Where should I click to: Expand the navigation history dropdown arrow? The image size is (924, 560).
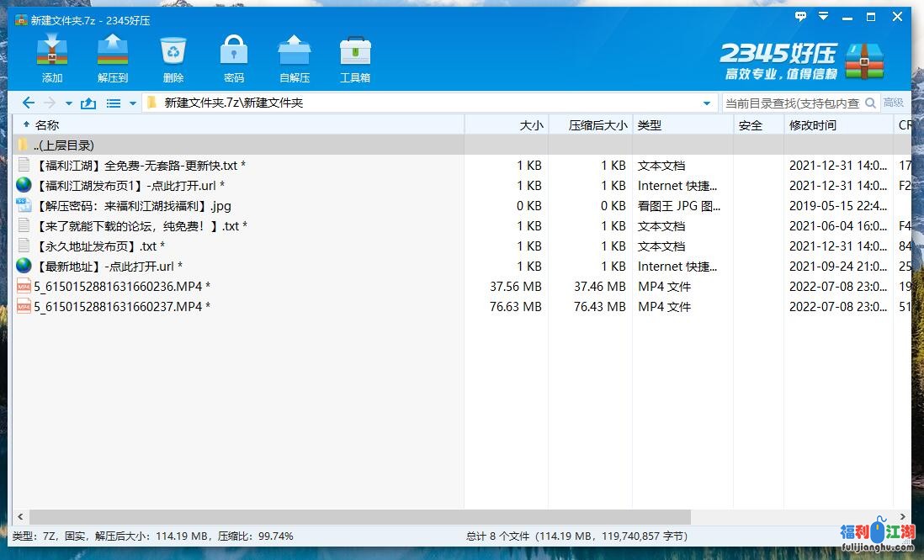pyautogui.click(x=69, y=103)
